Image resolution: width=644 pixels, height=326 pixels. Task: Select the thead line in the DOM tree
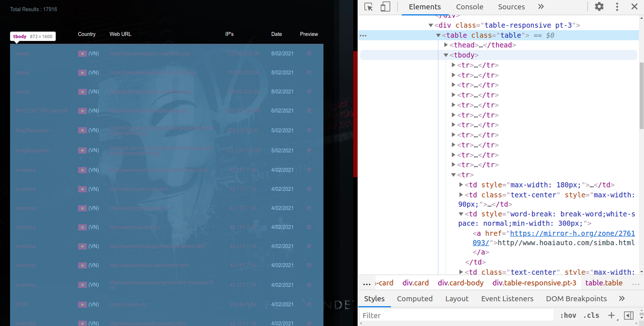click(x=483, y=45)
